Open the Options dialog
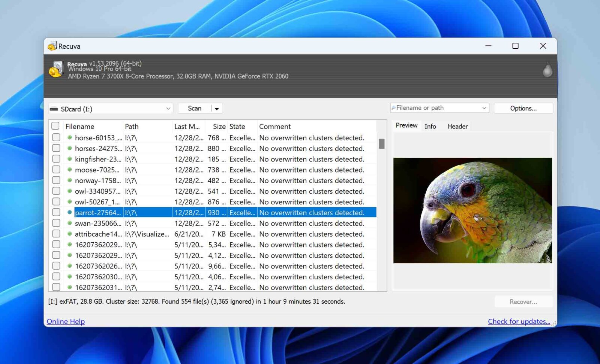The image size is (600, 364). pyautogui.click(x=523, y=108)
